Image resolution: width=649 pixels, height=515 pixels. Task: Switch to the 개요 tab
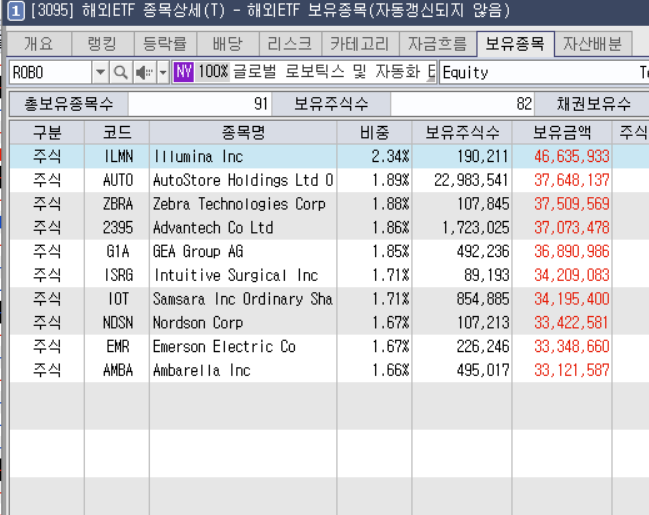pyautogui.click(x=39, y=43)
